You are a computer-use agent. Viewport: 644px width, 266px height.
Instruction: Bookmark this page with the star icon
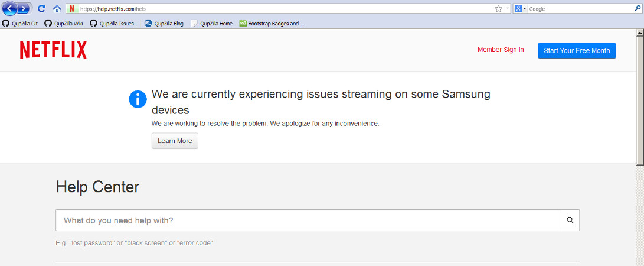pyautogui.click(x=498, y=9)
